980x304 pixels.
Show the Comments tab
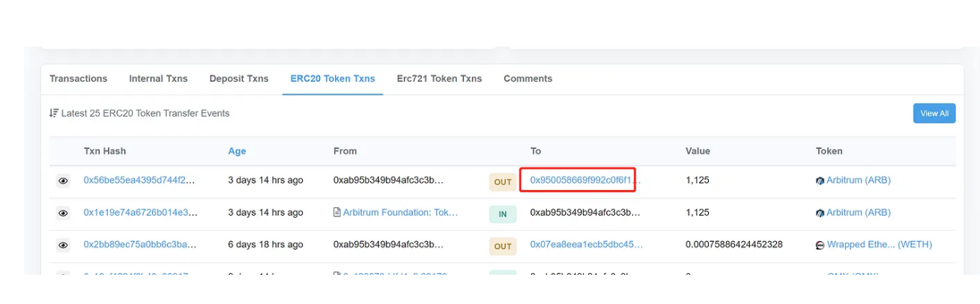(527, 79)
